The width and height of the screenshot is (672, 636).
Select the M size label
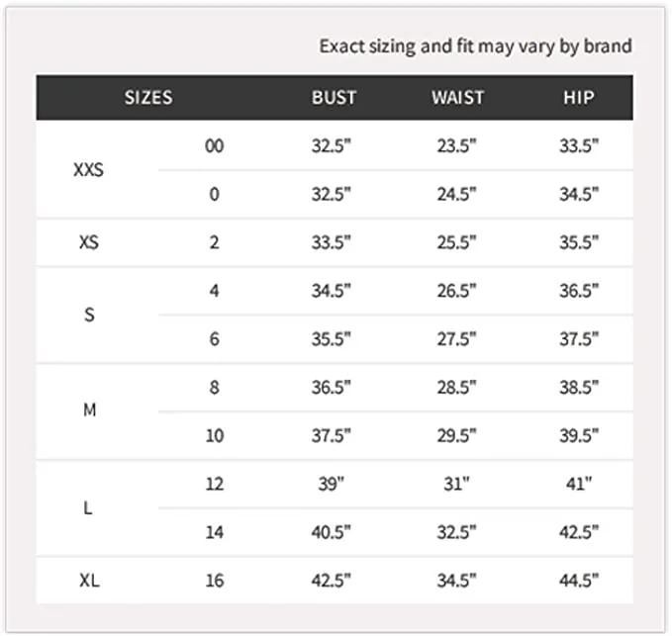[90, 410]
